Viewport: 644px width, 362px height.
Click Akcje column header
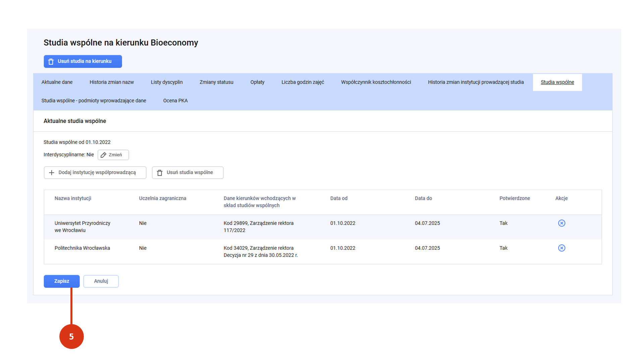click(x=561, y=198)
